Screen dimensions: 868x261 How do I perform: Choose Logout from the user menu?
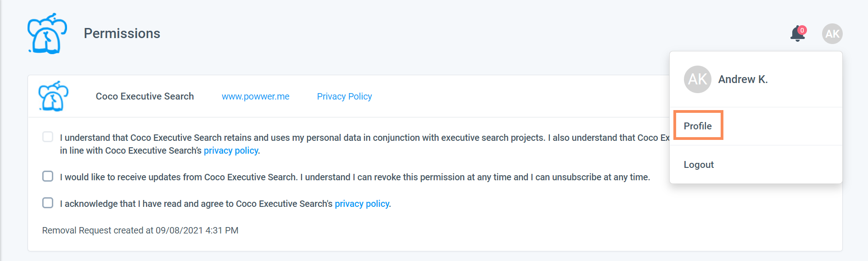point(699,165)
